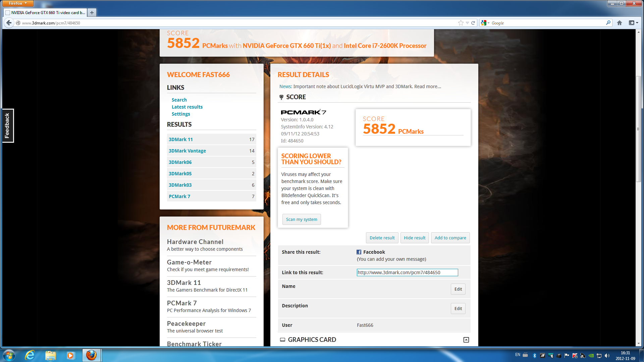Screen dimensions: 644x362
Task: Click Hide result button
Action: (415, 238)
